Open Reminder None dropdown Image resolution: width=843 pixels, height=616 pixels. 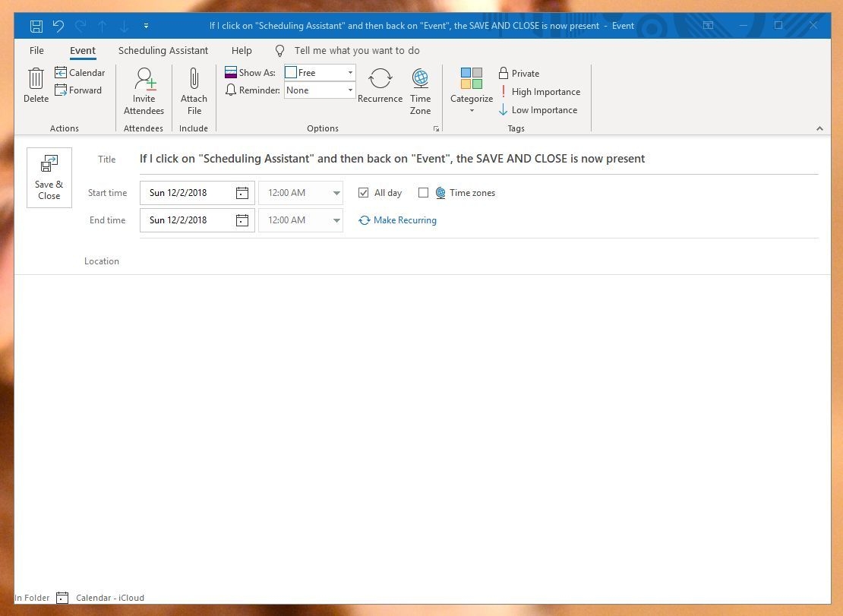[320, 90]
